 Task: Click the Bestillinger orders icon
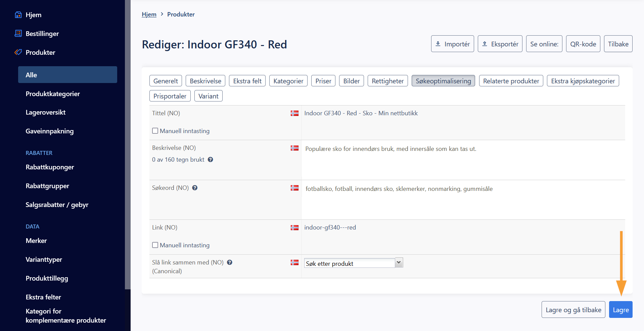[18, 33]
